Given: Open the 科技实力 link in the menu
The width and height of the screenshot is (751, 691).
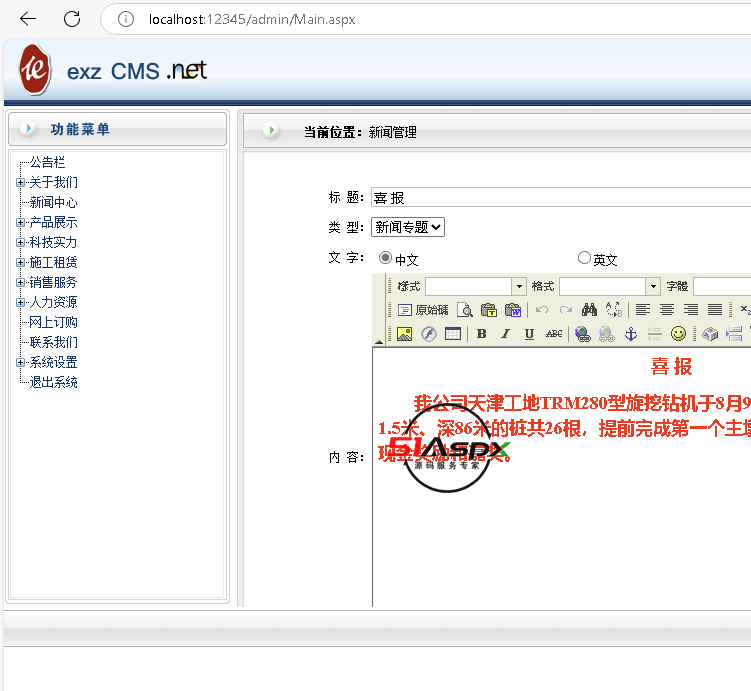Looking at the screenshot, I should (53, 242).
